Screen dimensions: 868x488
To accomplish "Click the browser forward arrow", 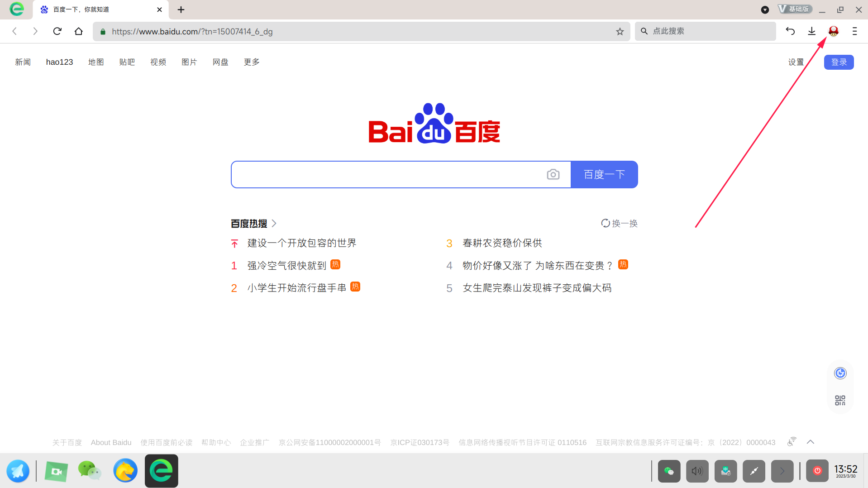I will point(35,31).
